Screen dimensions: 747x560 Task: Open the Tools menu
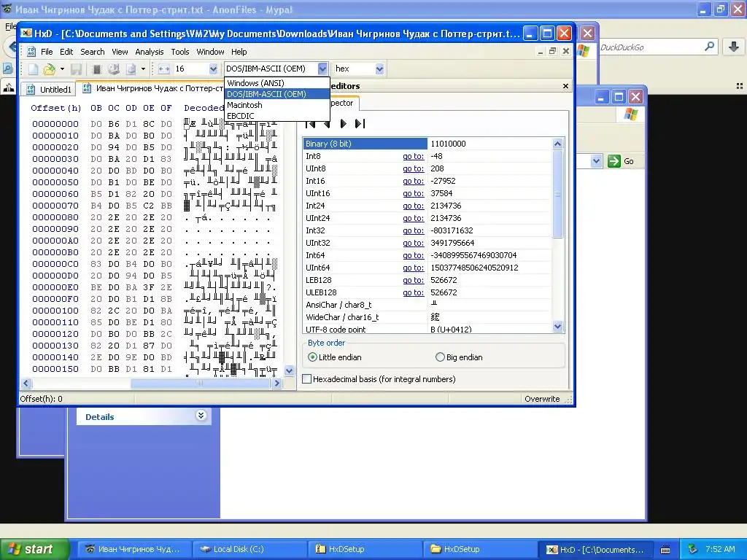pos(180,52)
